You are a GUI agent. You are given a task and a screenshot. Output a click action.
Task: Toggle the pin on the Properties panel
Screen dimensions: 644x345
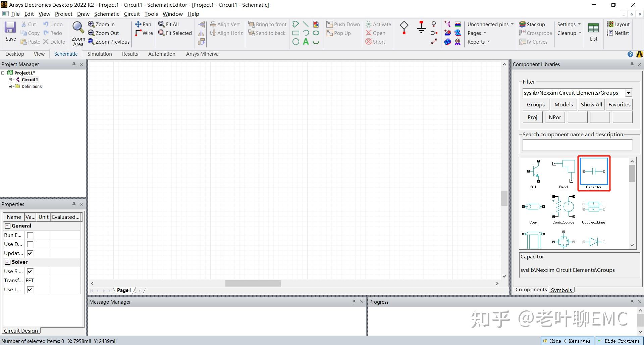click(74, 204)
